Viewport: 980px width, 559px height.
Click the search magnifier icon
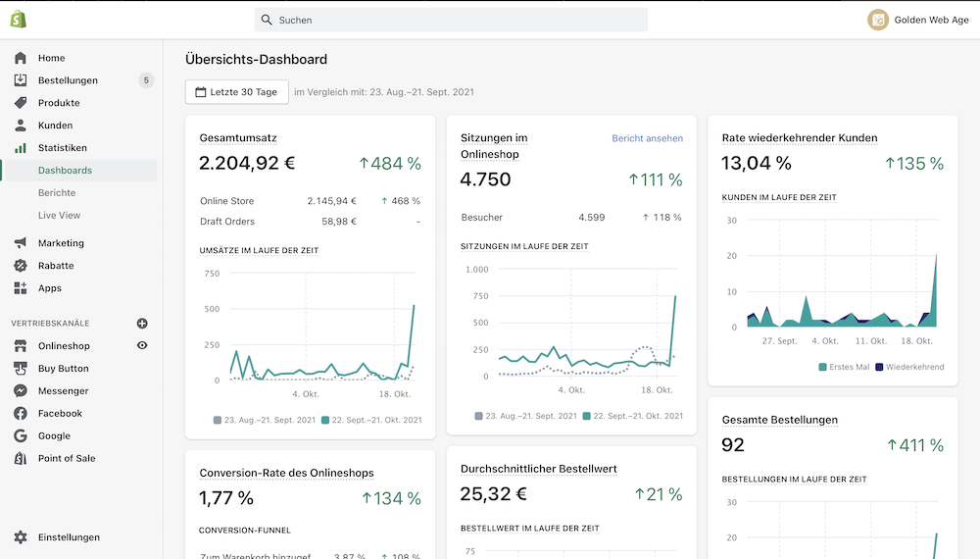point(267,20)
